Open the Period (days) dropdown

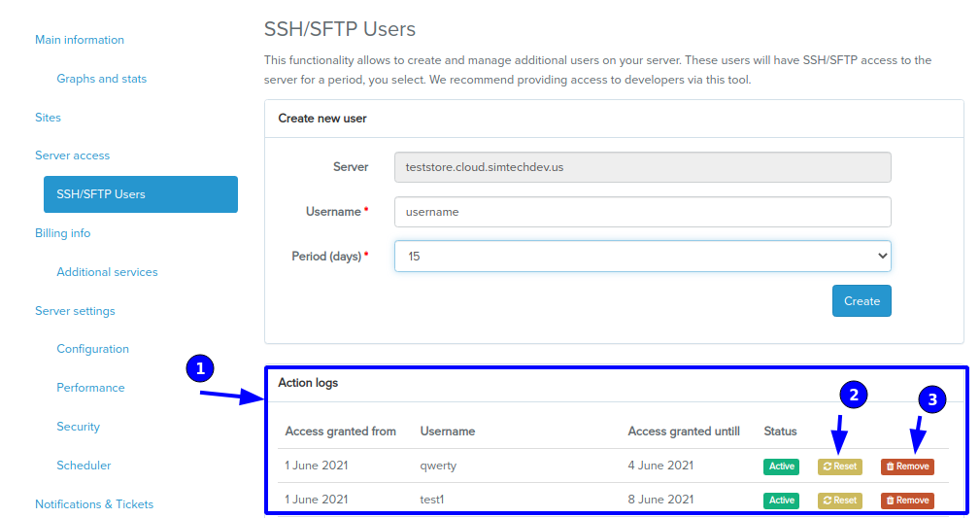(x=643, y=257)
